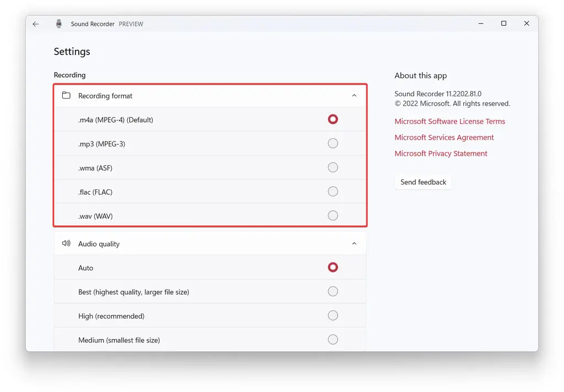The image size is (564, 392).
Task: Choose .mp3 (MPEG-3) recording format
Action: [333, 144]
